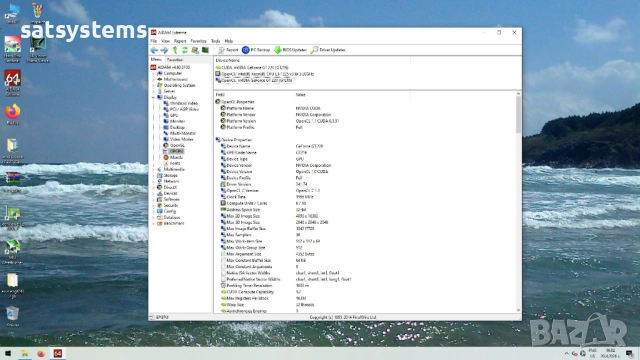Select Operating System in the tree

point(176,85)
